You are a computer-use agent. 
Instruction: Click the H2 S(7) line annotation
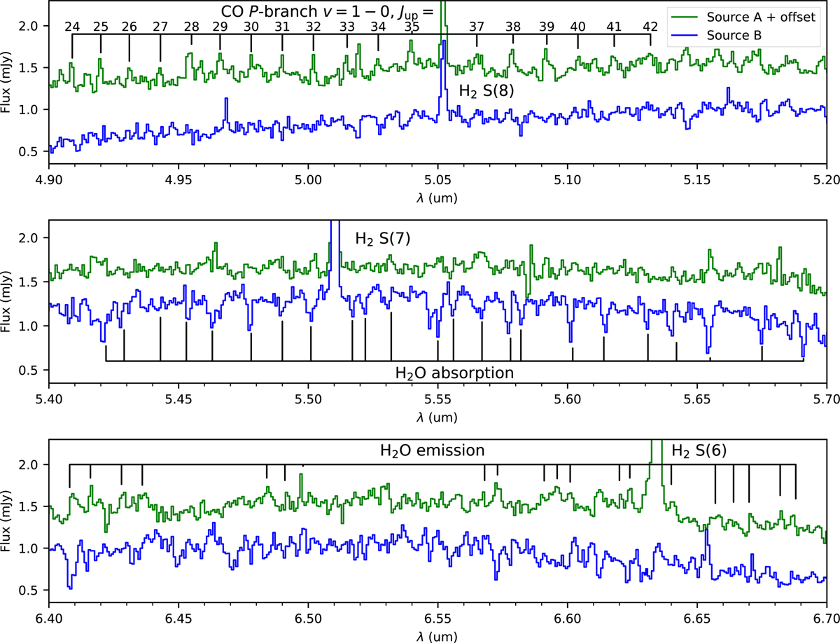(382, 239)
